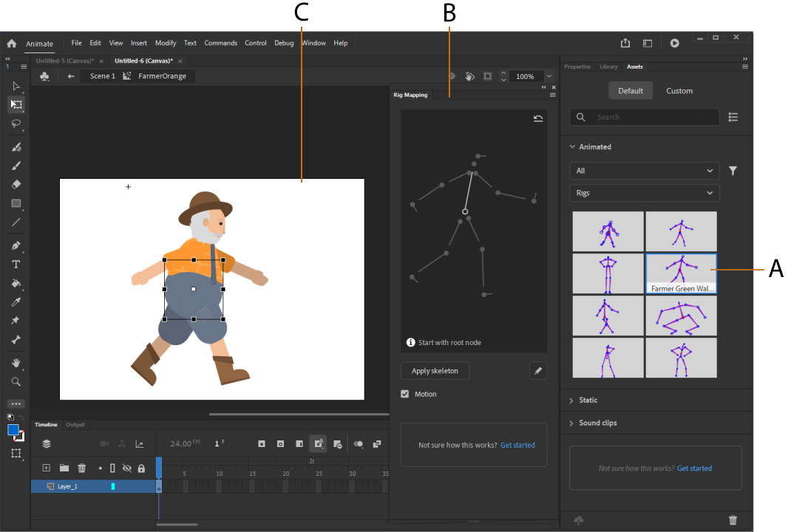The image size is (788, 532).
Task: Toggle visibility eye icon for layers
Action: 126,468
